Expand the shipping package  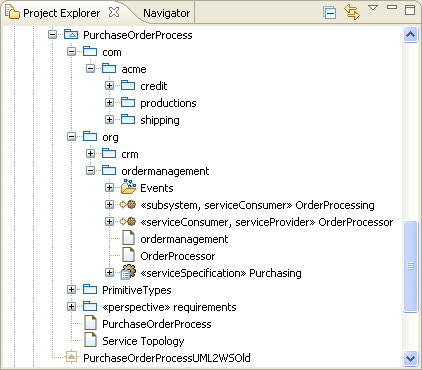pos(110,119)
